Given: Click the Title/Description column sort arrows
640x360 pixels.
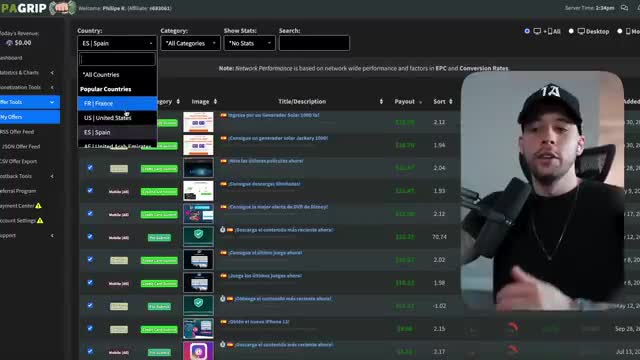Looking at the screenshot, I should click(381, 102).
